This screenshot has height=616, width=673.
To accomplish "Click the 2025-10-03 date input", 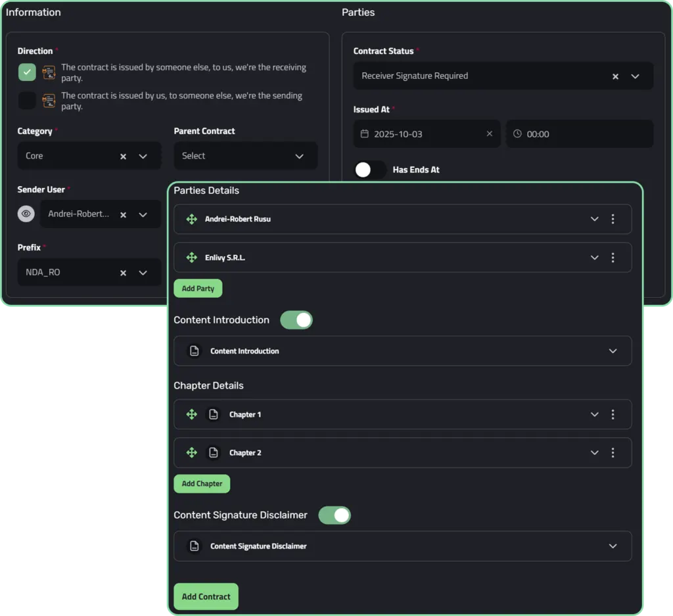I will pos(427,134).
